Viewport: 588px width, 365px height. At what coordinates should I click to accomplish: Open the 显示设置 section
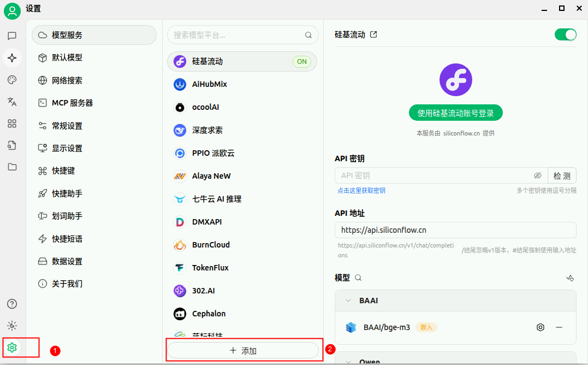pyautogui.click(x=94, y=148)
